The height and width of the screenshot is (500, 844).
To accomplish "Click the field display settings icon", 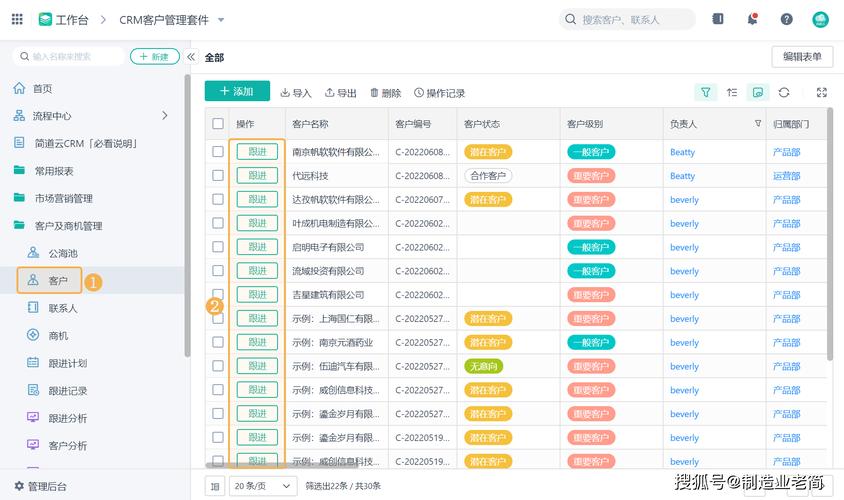I will pos(758,93).
